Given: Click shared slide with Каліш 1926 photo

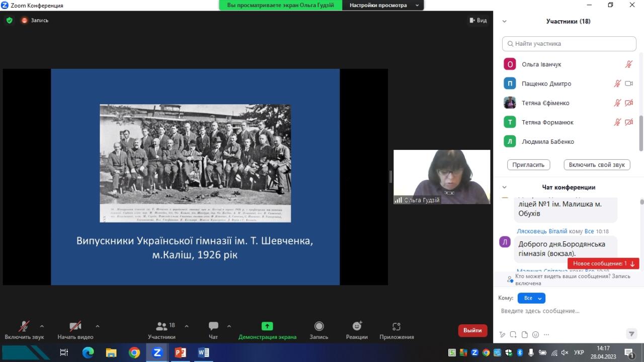Looking at the screenshot, I should [x=195, y=177].
